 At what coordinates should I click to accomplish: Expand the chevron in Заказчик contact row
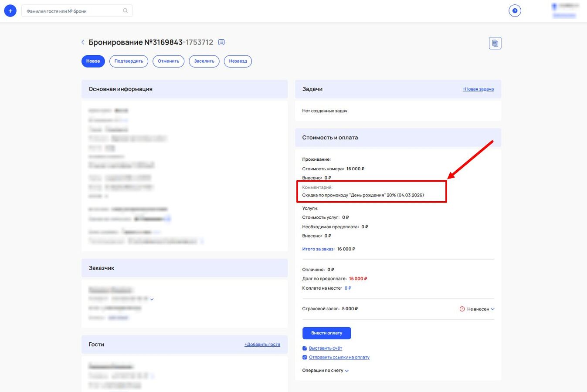click(152, 299)
